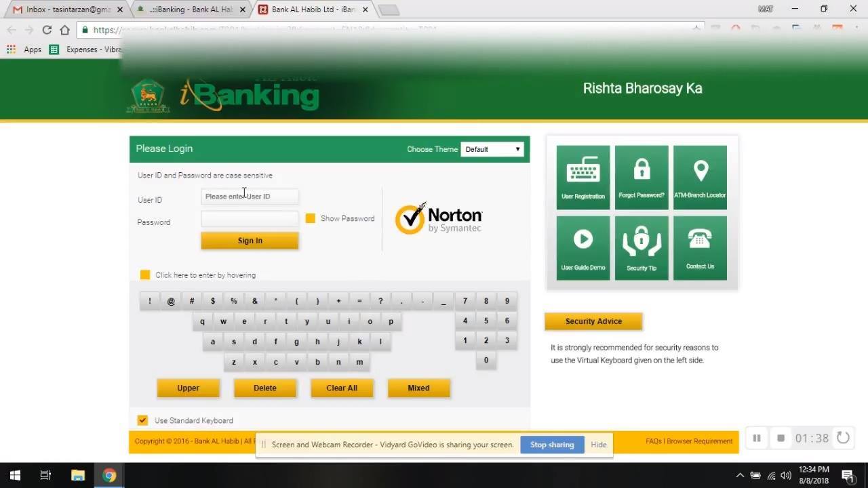Click the Clear All button
The width and height of the screenshot is (868, 488).
[x=342, y=388]
